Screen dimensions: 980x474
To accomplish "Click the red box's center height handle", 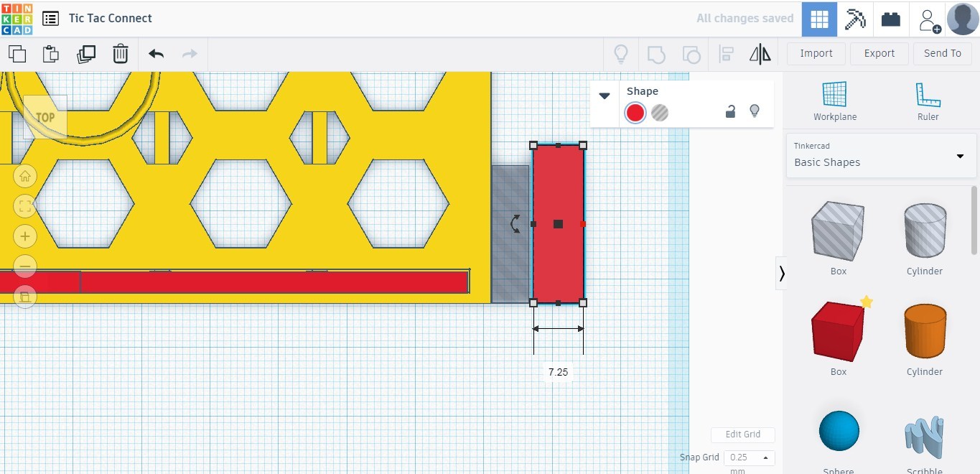I will [x=558, y=224].
